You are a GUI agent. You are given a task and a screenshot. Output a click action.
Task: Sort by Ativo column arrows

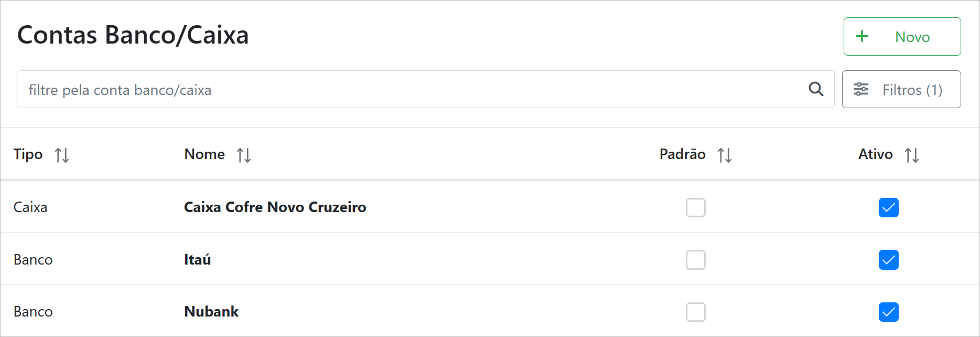point(912,155)
